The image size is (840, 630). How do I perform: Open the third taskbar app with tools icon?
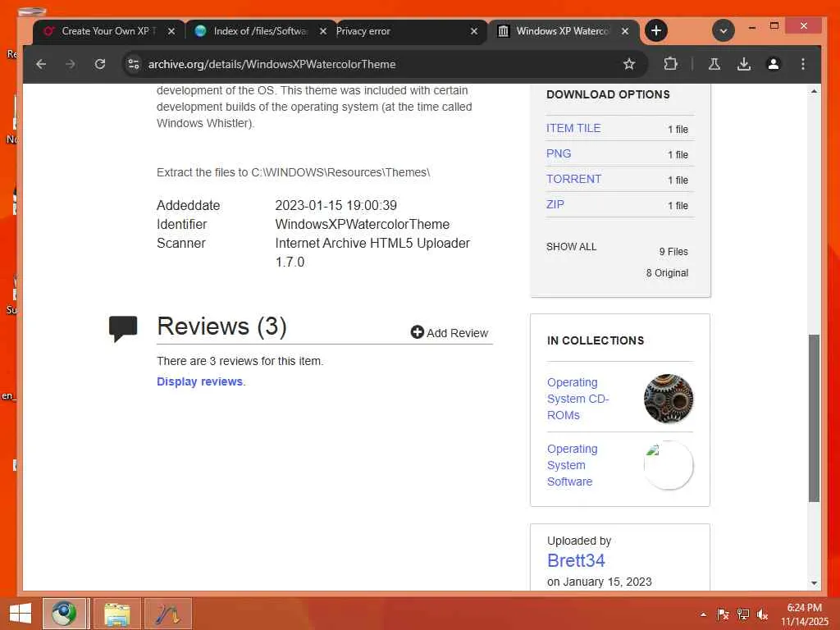click(x=167, y=614)
